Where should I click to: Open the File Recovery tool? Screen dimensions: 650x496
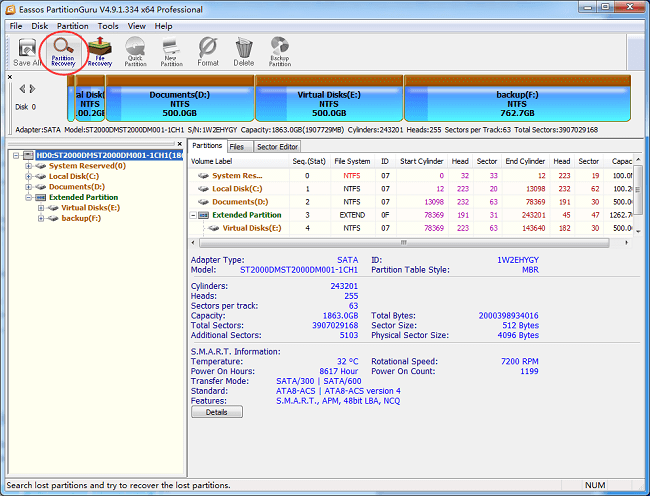(x=100, y=49)
